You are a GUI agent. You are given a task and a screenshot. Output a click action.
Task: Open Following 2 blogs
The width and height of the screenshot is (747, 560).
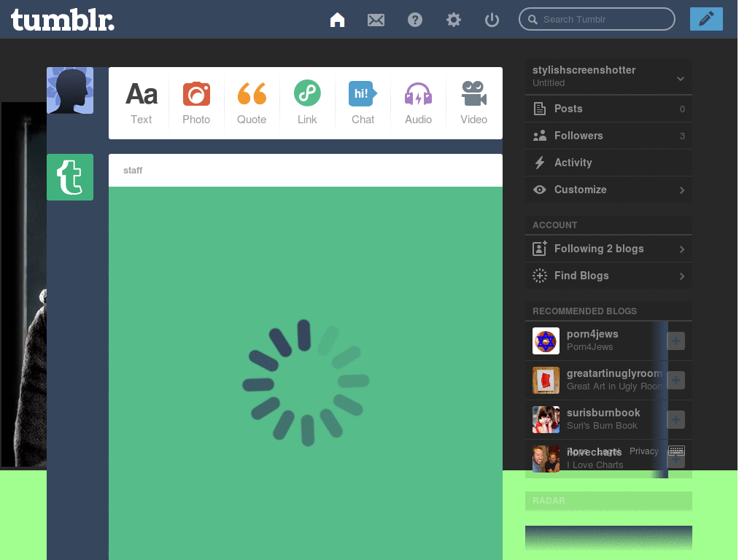608,249
